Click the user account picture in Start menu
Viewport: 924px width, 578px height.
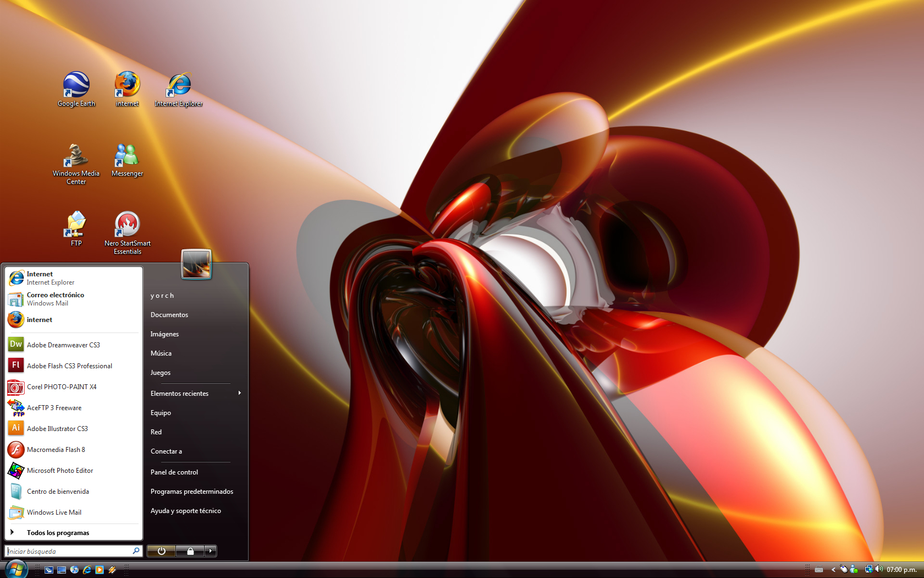pyautogui.click(x=196, y=264)
